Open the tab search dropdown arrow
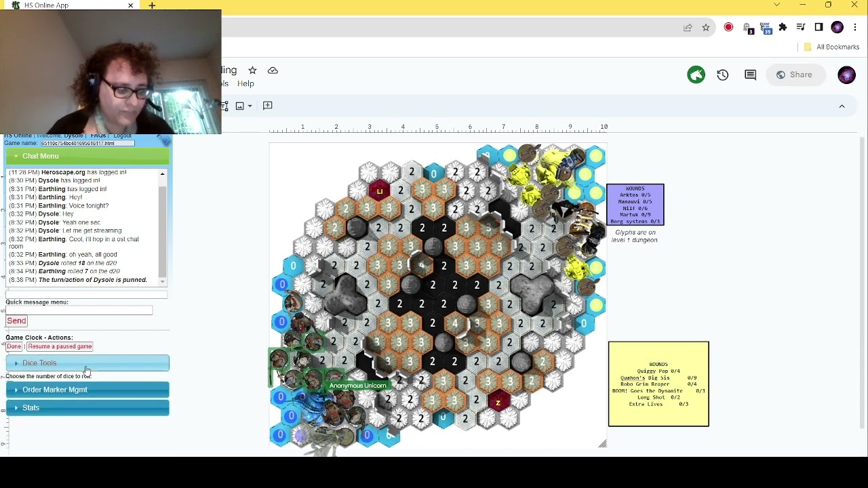Viewport: 868px width, 488px height. click(776, 5)
